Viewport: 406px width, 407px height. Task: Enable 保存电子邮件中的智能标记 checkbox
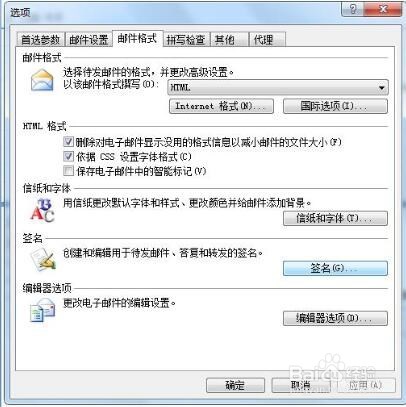pos(68,171)
